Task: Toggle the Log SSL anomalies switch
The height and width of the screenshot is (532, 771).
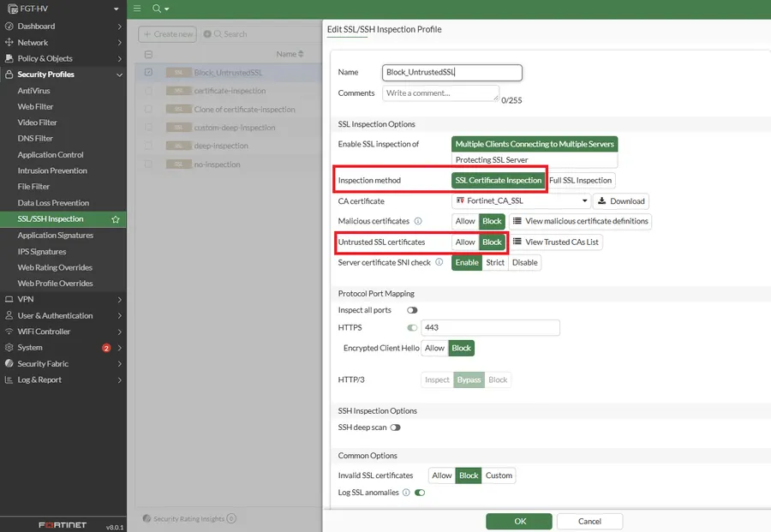Action: coord(420,493)
